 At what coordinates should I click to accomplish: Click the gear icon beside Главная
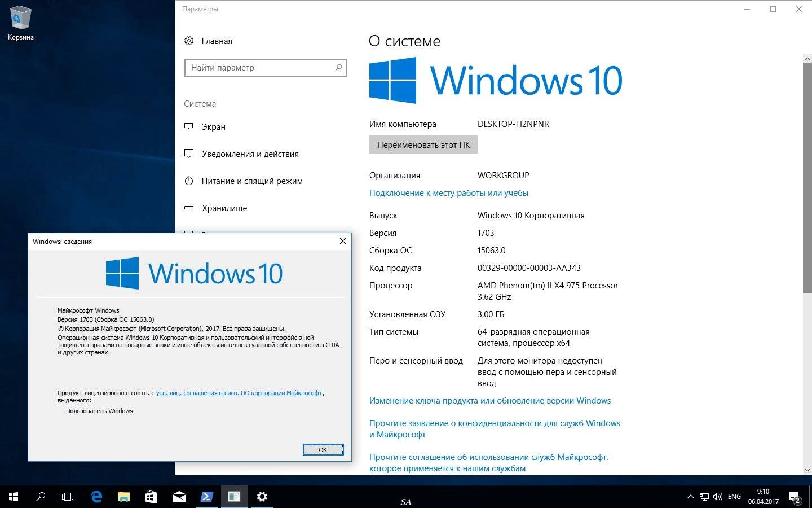[x=189, y=41]
